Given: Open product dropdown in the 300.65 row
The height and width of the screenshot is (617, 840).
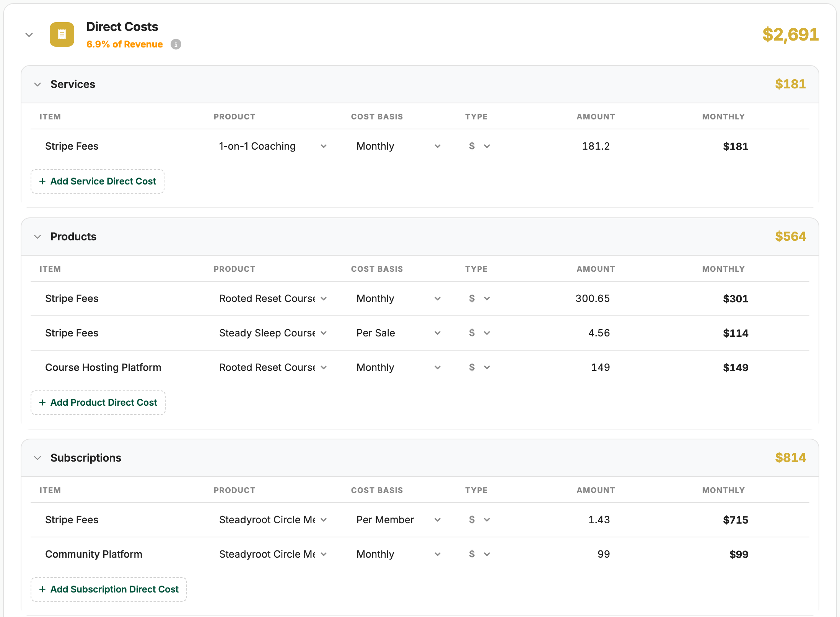Looking at the screenshot, I should (x=273, y=299).
